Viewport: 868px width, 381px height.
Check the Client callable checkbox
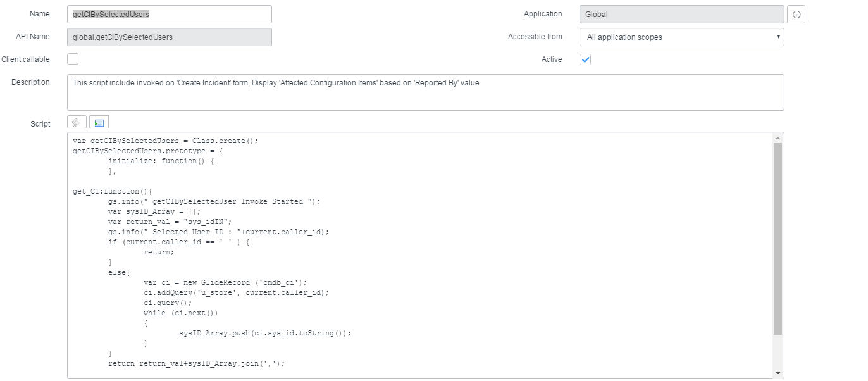pos(72,58)
